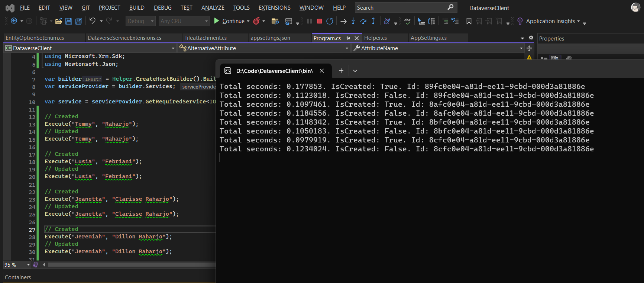The width and height of the screenshot is (644, 283).
Task: Click the spell checker abc icon
Action: (x=408, y=21)
